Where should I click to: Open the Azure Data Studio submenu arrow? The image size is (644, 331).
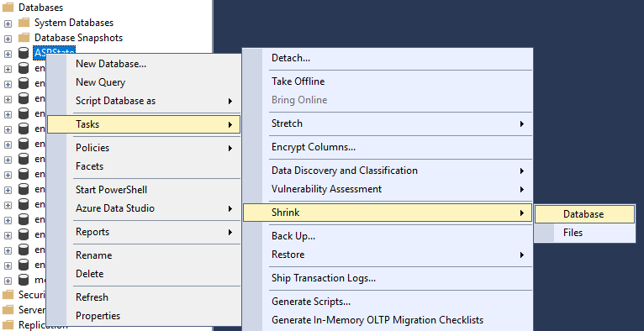tap(230, 209)
